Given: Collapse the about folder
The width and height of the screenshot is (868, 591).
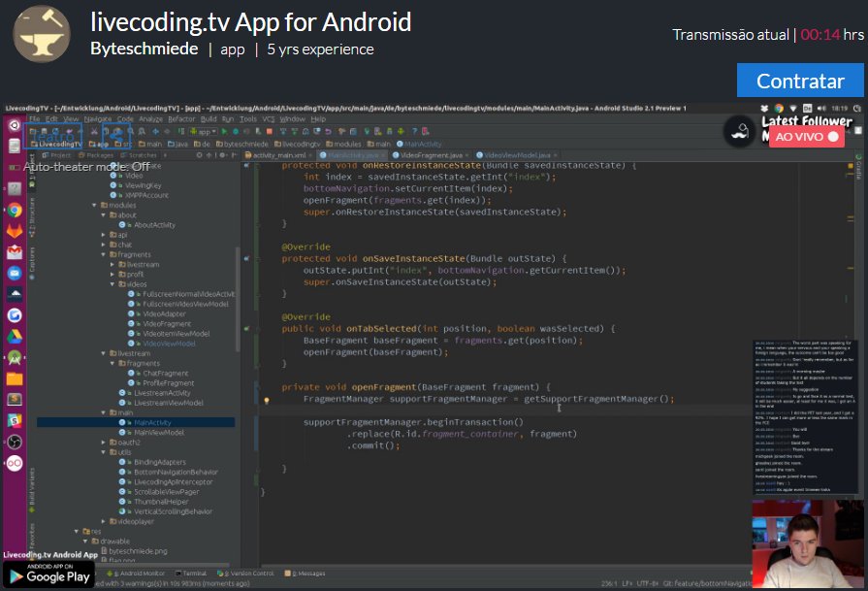Looking at the screenshot, I should click(x=104, y=214).
